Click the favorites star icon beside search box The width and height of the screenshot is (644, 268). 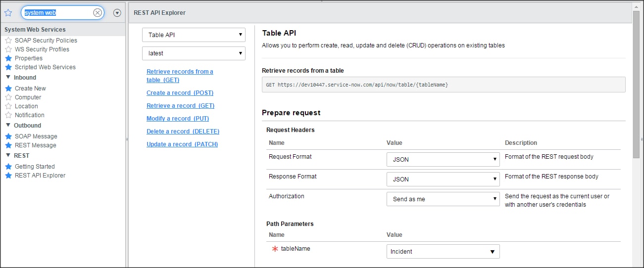[8, 13]
